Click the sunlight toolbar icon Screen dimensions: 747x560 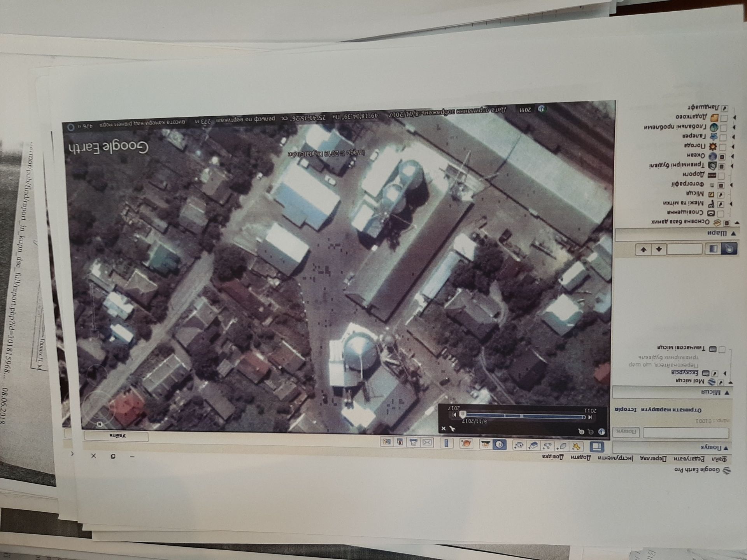[x=485, y=444]
